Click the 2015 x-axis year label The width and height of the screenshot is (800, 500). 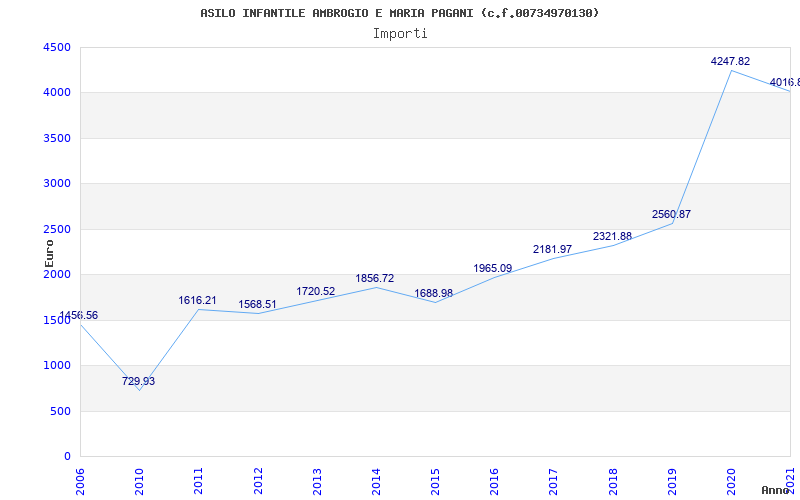coord(436,481)
